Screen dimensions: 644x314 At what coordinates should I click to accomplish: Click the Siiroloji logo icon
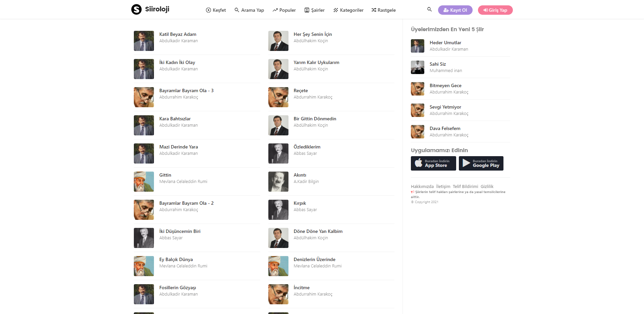click(x=136, y=9)
